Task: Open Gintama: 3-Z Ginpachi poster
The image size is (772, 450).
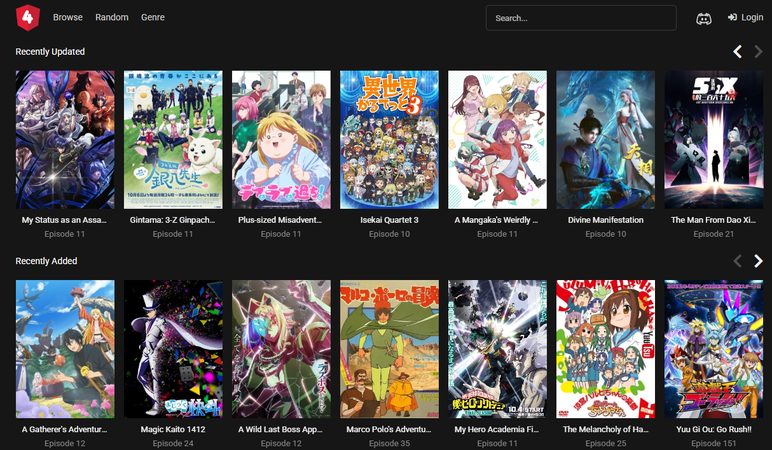Action: tap(173, 140)
